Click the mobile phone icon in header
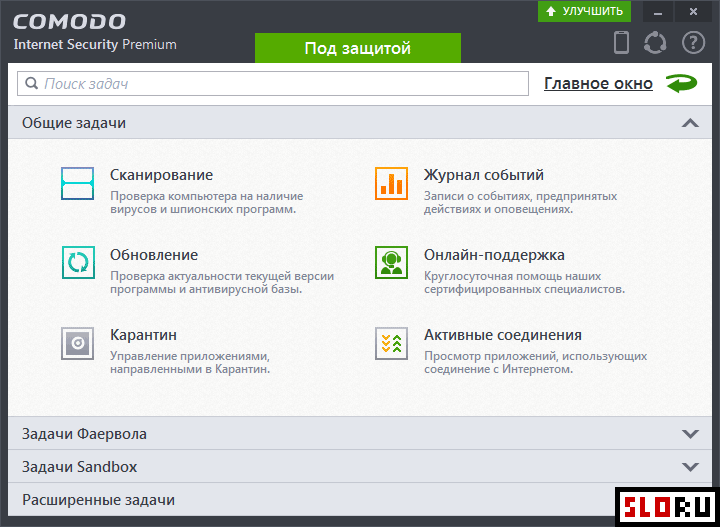The height and width of the screenshot is (527, 720). coord(621,42)
